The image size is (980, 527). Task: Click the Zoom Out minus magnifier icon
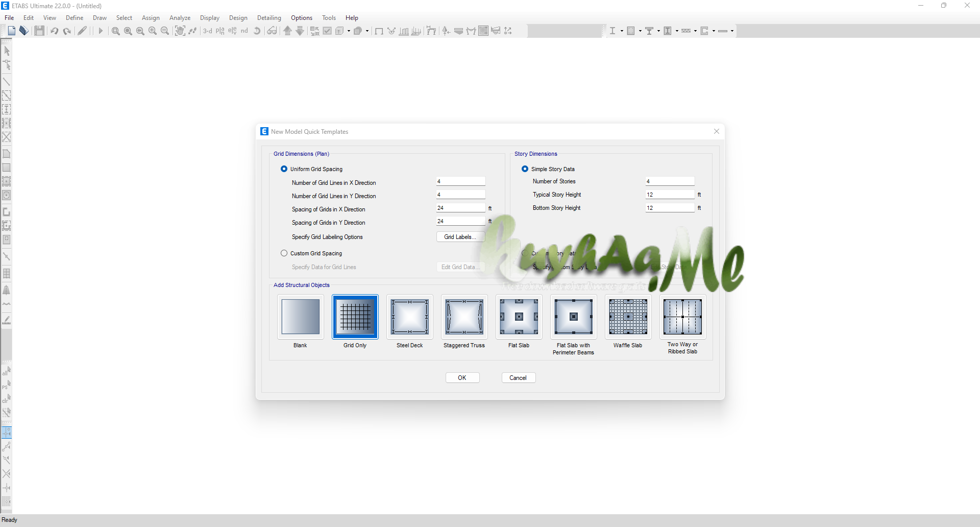(165, 31)
